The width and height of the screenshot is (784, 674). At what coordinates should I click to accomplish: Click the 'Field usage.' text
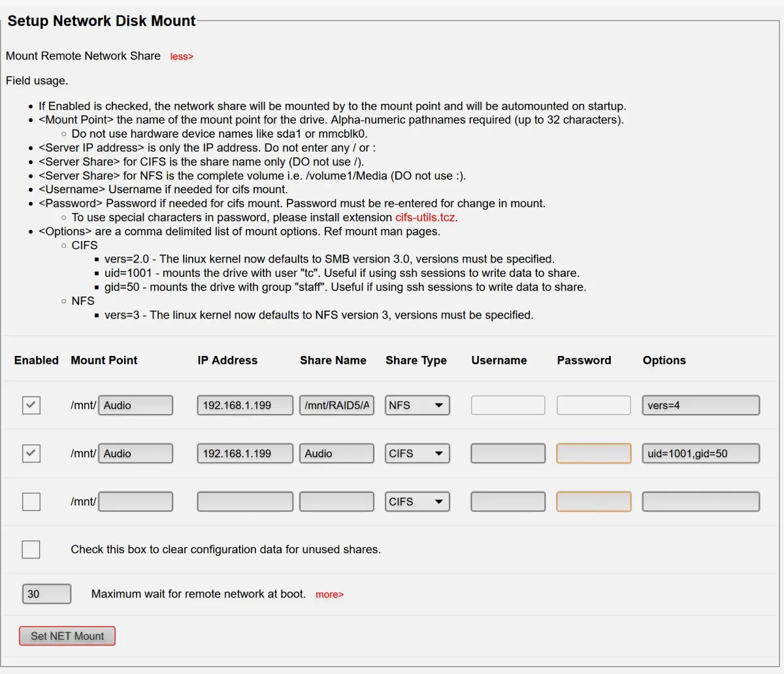pyautogui.click(x=37, y=81)
